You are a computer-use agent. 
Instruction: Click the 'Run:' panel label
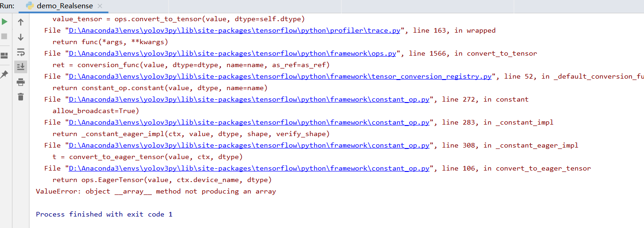(x=8, y=6)
